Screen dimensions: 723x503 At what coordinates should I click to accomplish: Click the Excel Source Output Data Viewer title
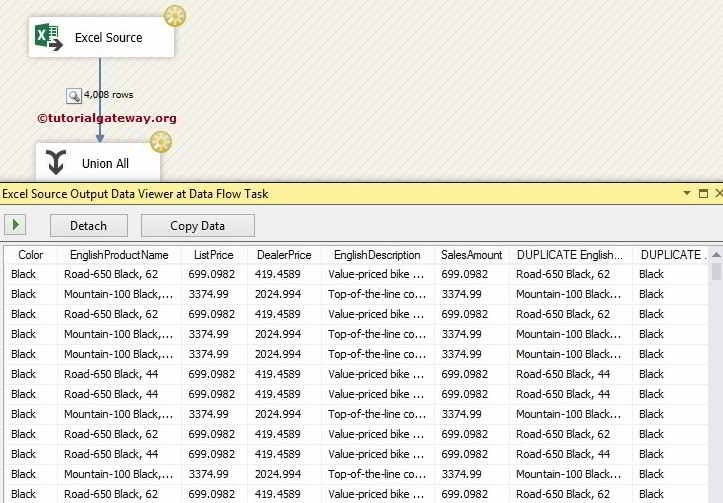135,194
